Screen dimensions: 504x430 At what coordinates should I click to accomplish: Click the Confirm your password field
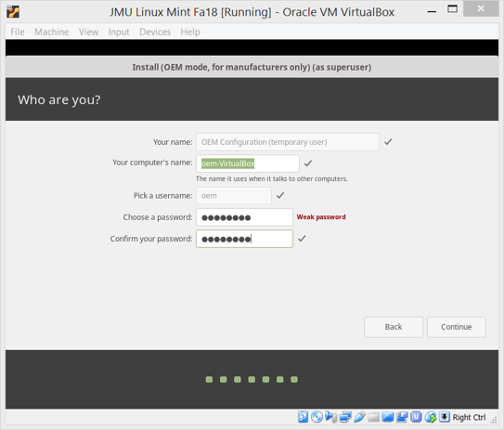[x=245, y=239]
